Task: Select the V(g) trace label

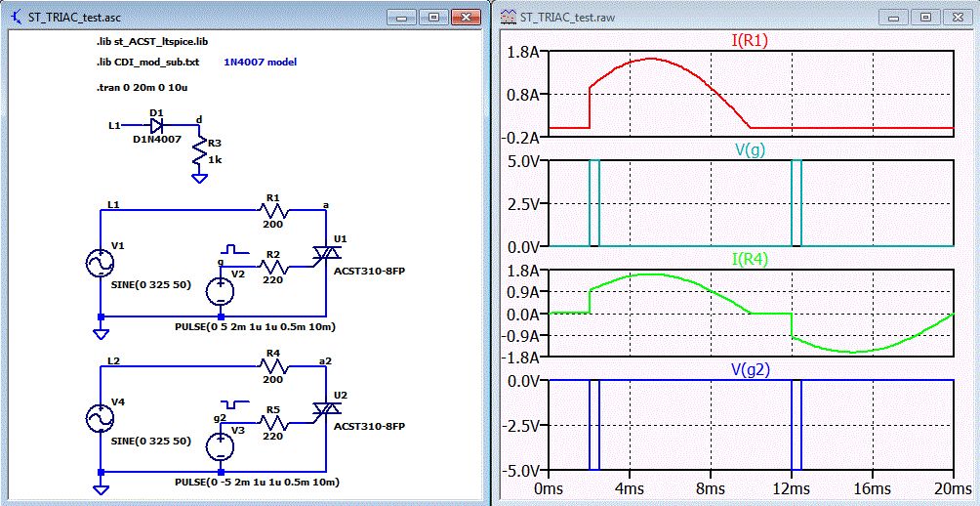Action: [752, 149]
